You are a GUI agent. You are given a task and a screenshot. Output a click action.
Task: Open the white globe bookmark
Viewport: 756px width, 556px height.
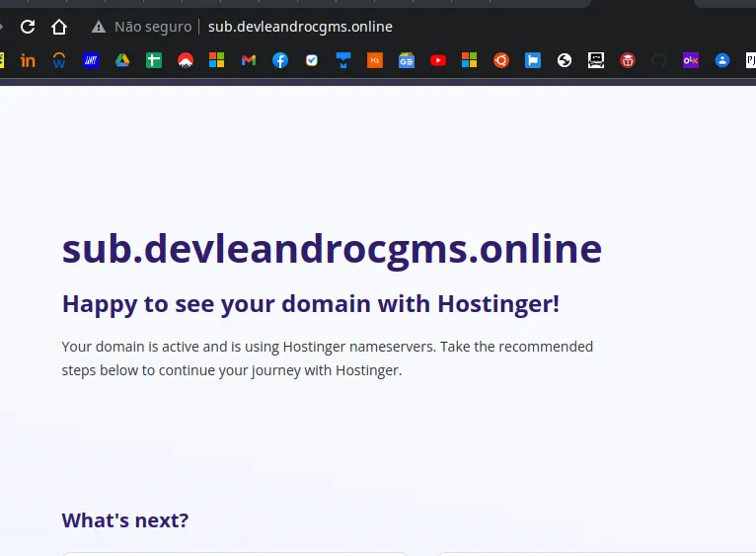[x=565, y=60]
